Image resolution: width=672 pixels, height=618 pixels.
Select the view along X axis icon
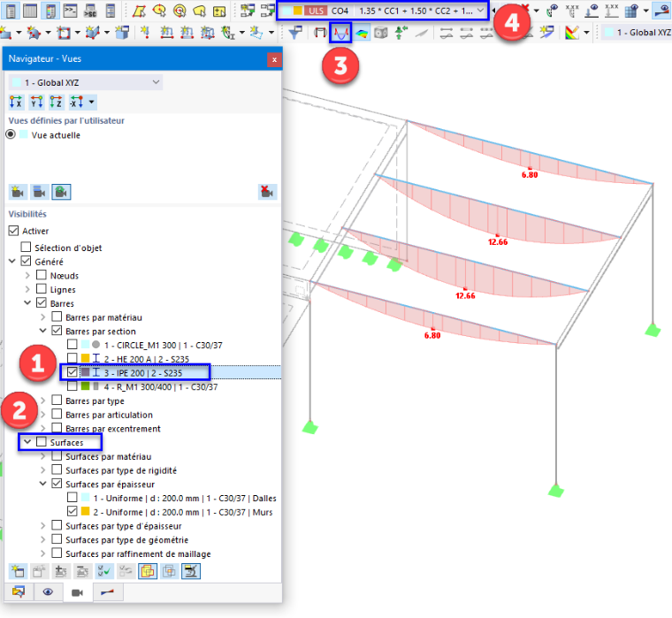click(x=16, y=102)
